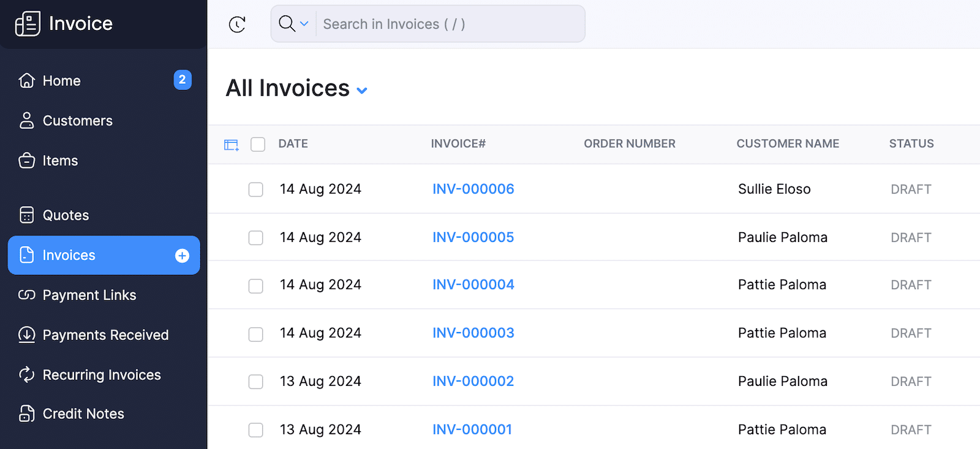Click the Payments Received download icon
Image resolution: width=980 pixels, height=449 pixels.
27,334
